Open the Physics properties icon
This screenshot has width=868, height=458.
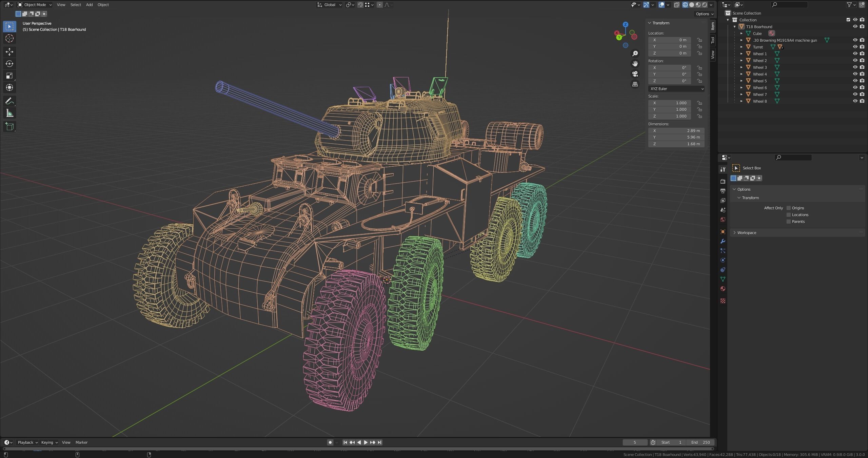coord(723,260)
